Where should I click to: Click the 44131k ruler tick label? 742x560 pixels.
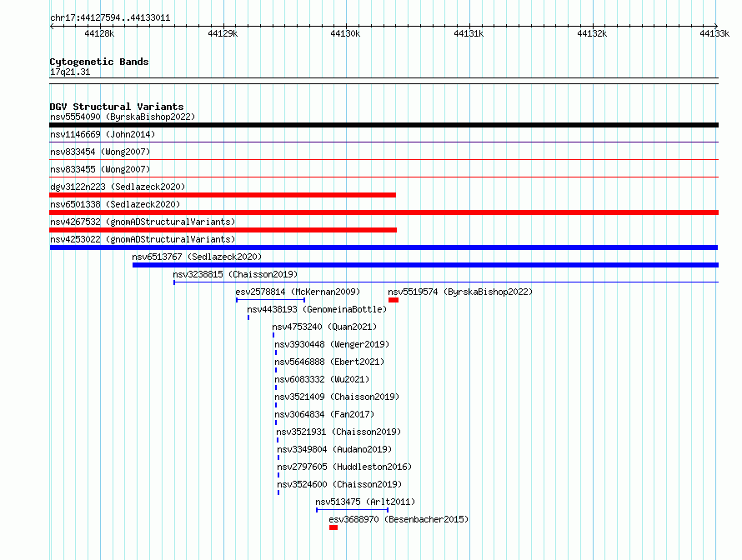tap(469, 33)
